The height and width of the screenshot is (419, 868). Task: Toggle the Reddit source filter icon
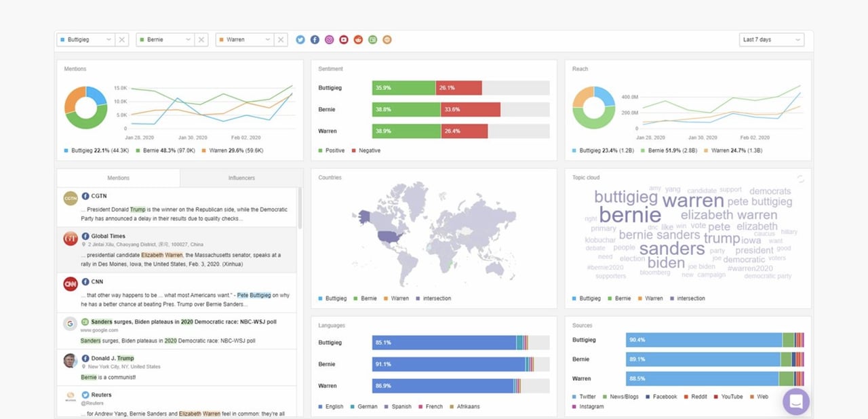point(357,39)
